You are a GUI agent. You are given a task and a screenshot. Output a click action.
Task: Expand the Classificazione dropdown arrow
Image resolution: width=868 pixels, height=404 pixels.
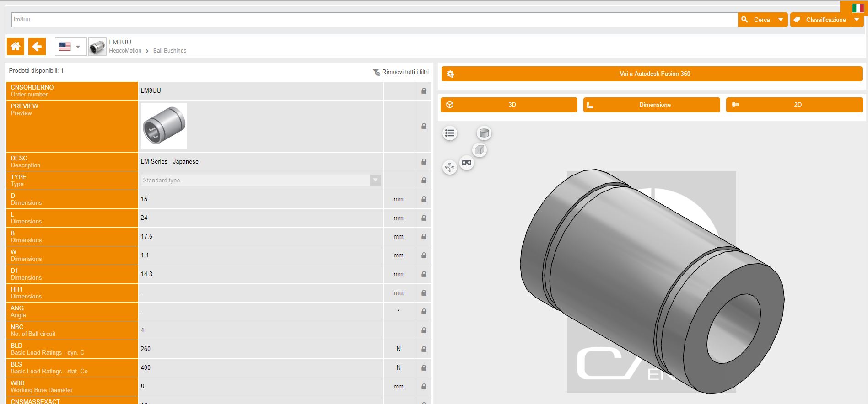[x=857, y=20]
